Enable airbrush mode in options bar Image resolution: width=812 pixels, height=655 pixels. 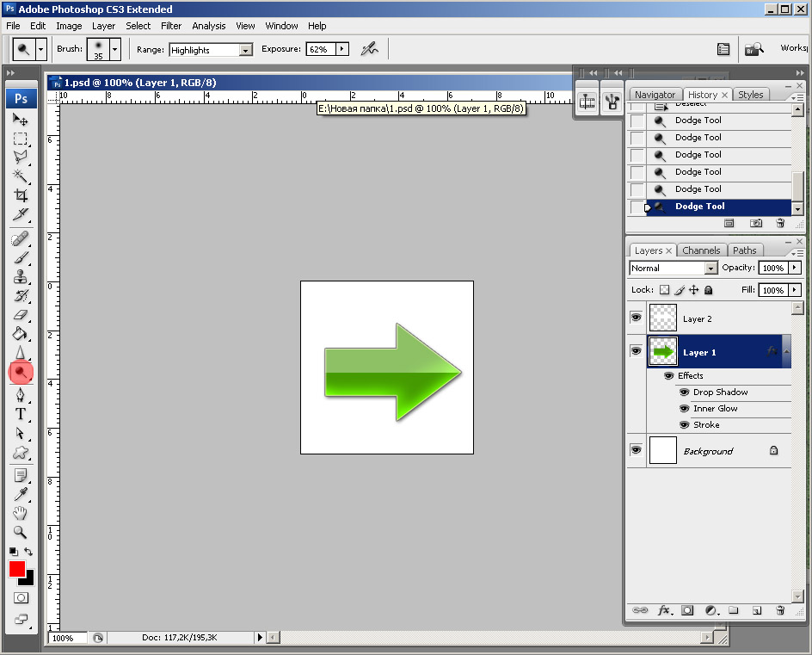(x=369, y=49)
